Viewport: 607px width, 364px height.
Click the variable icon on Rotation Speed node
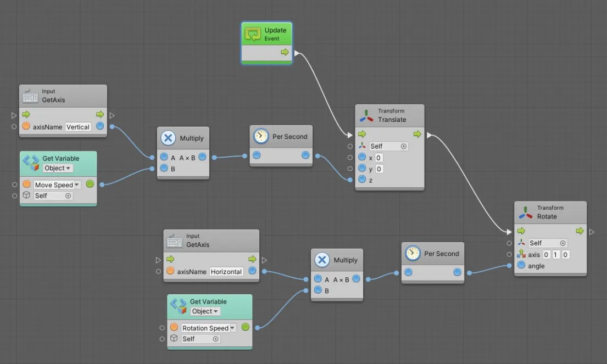(x=177, y=305)
